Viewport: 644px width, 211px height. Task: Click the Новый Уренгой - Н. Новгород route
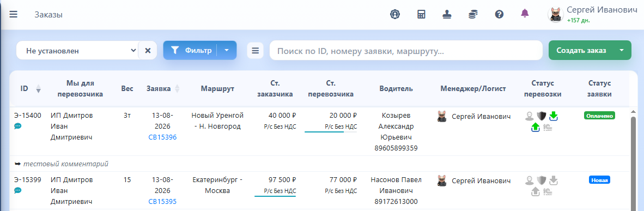click(218, 121)
